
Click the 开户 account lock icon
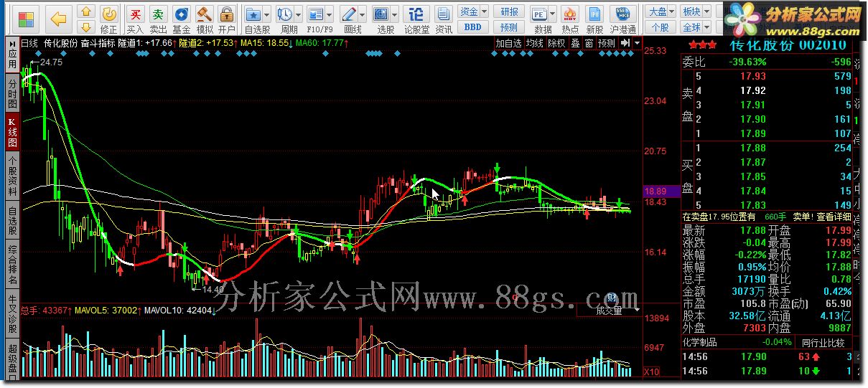coord(227,20)
